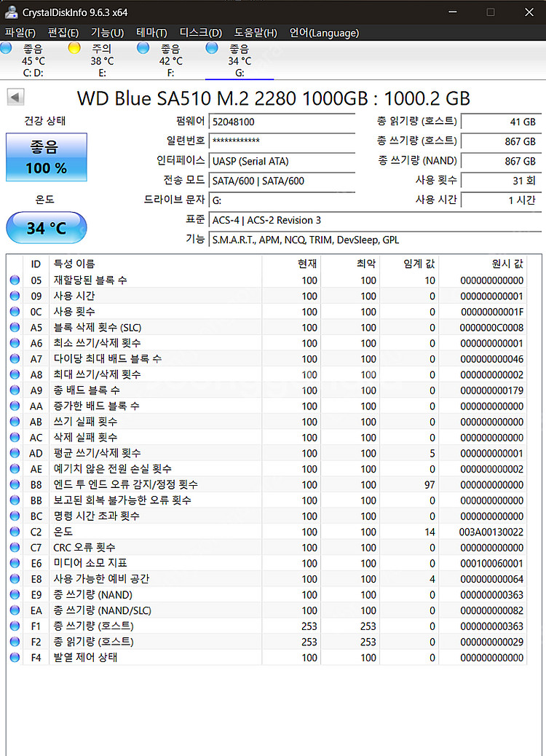The image size is (546, 756).
Task: Click 종 읽기량 (호스트) value 41 GB
Action: 501,122
